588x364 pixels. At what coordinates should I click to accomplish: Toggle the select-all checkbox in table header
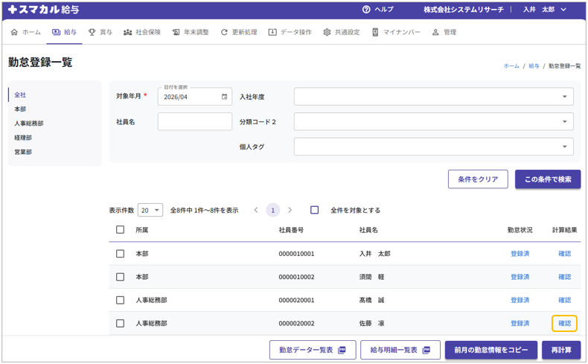pyautogui.click(x=120, y=230)
